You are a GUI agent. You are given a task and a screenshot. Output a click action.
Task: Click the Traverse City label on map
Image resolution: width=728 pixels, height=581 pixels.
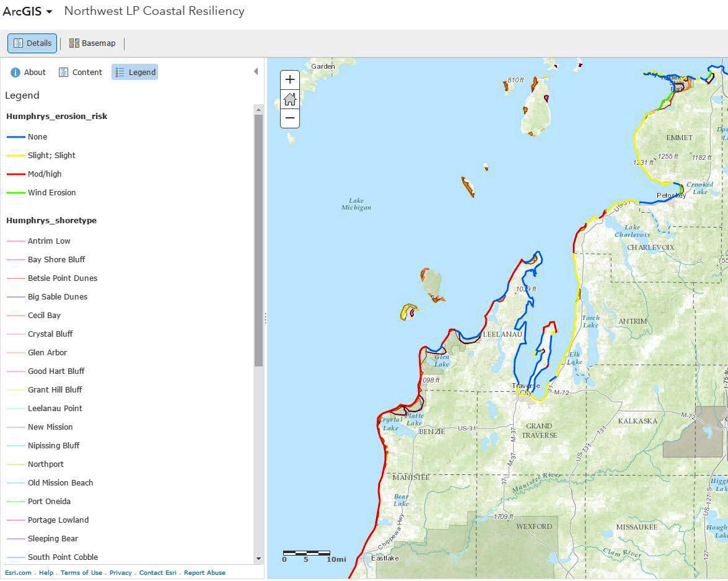[525, 389]
